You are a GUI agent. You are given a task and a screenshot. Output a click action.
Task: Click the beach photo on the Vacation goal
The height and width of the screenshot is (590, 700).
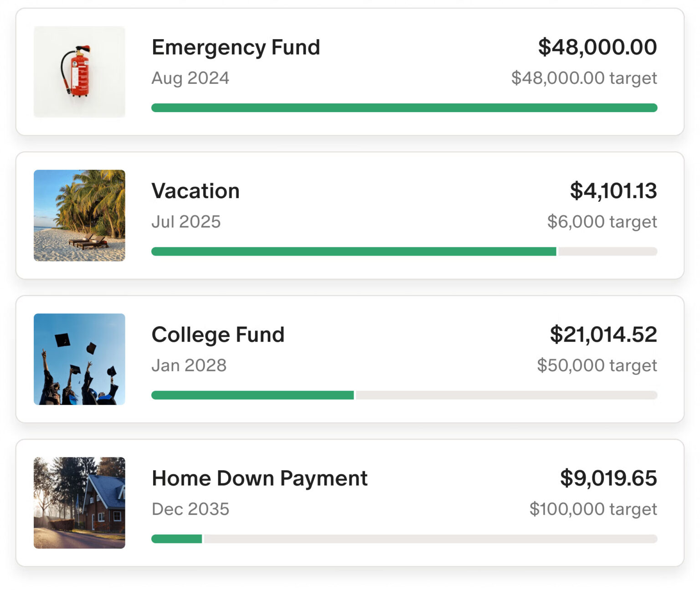[x=79, y=215]
